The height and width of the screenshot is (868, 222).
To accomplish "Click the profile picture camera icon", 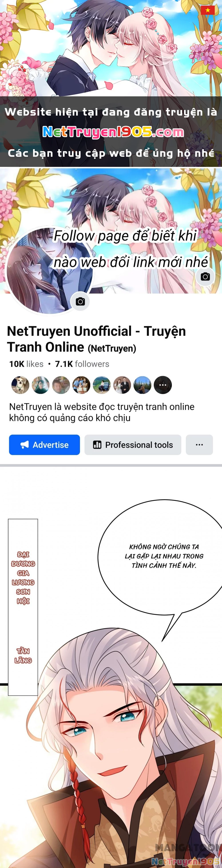I will [80, 301].
